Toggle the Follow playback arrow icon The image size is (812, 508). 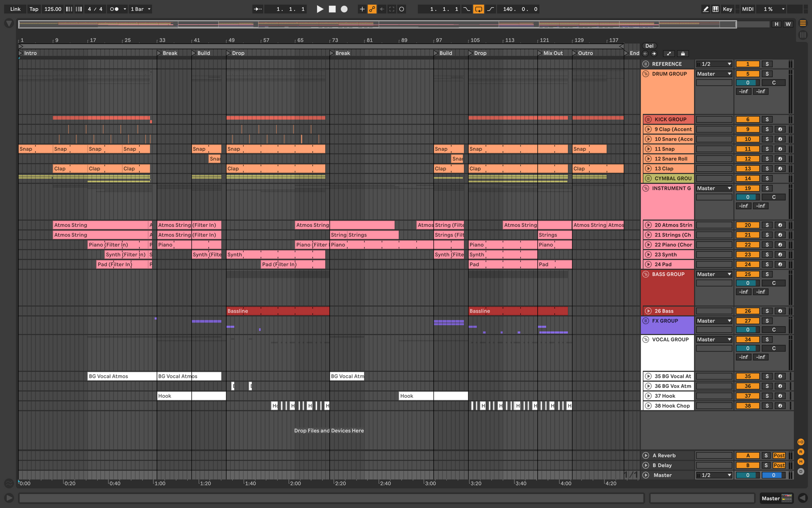[x=258, y=9]
